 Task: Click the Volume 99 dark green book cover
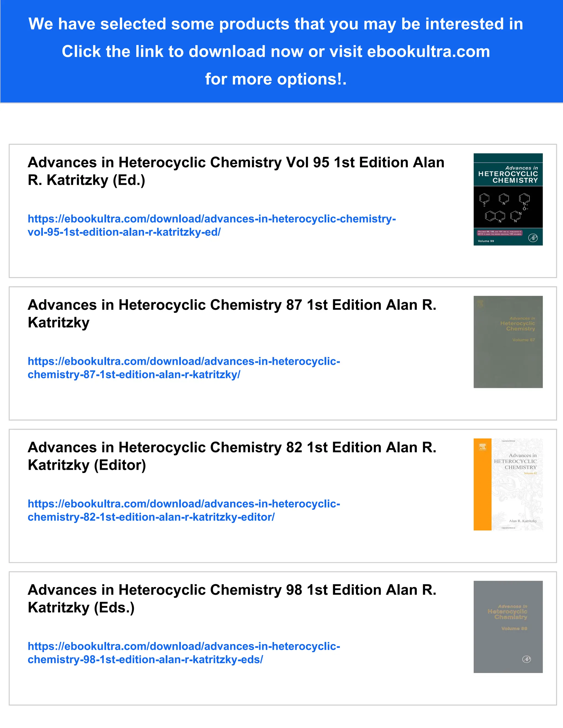click(x=508, y=199)
